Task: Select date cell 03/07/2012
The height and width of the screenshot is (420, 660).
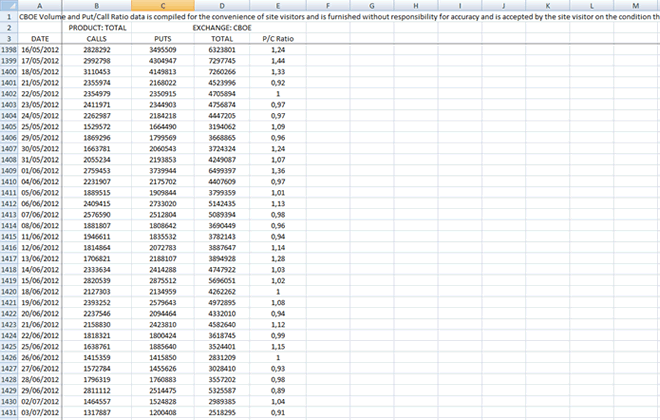Action: pyautogui.click(x=40, y=412)
